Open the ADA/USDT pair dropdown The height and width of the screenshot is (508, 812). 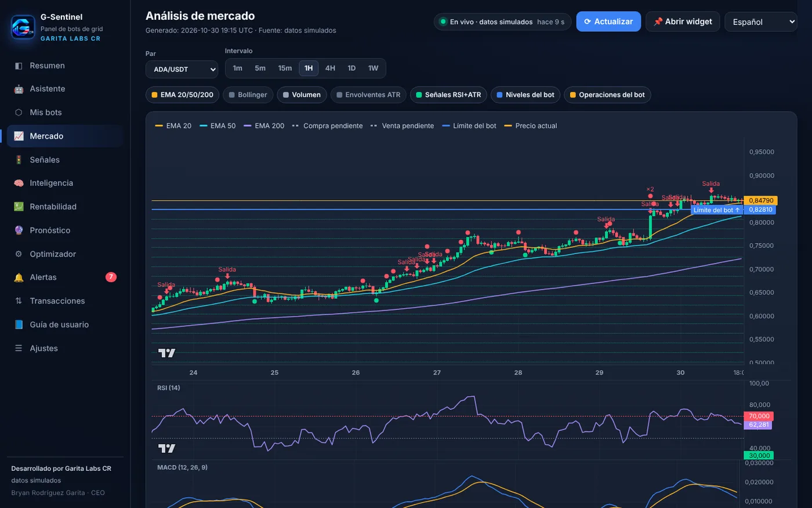182,69
